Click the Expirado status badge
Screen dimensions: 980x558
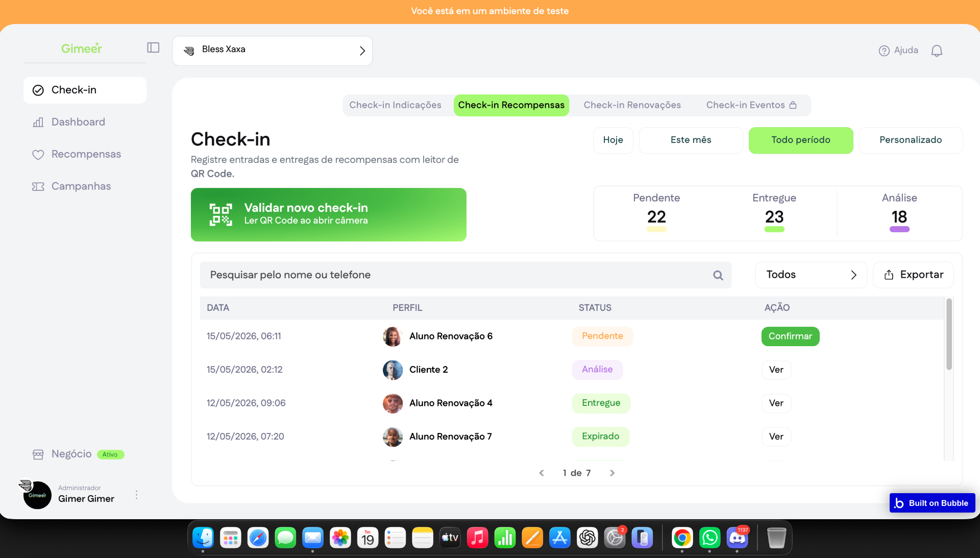(600, 436)
